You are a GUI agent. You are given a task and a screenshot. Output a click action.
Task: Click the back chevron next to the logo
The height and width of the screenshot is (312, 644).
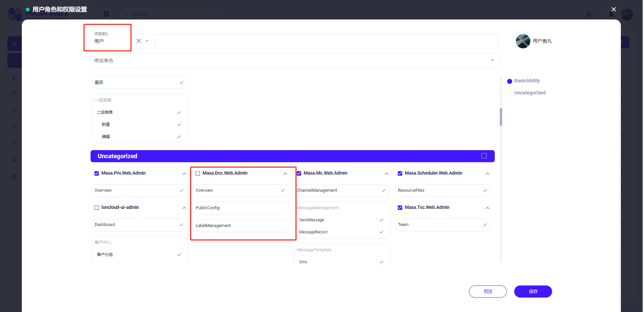(90, 14)
